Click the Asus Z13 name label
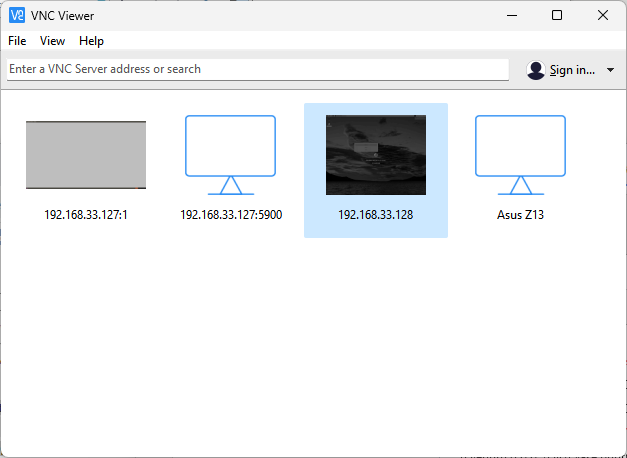 point(520,215)
